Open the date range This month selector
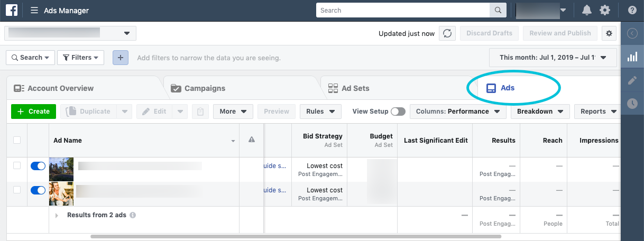 553,58
